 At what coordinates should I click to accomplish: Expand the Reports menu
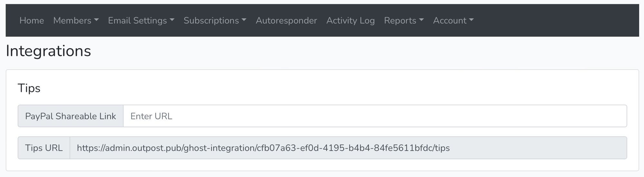point(404,20)
